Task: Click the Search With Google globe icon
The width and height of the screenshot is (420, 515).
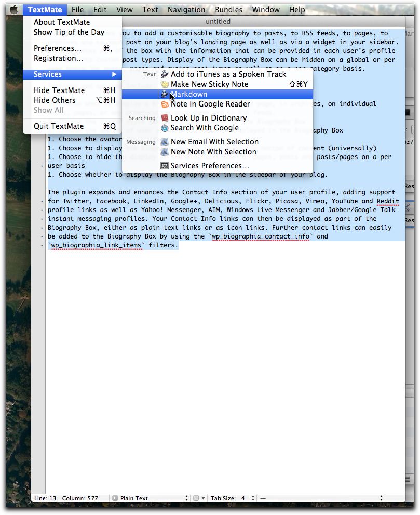Action: 165,128
